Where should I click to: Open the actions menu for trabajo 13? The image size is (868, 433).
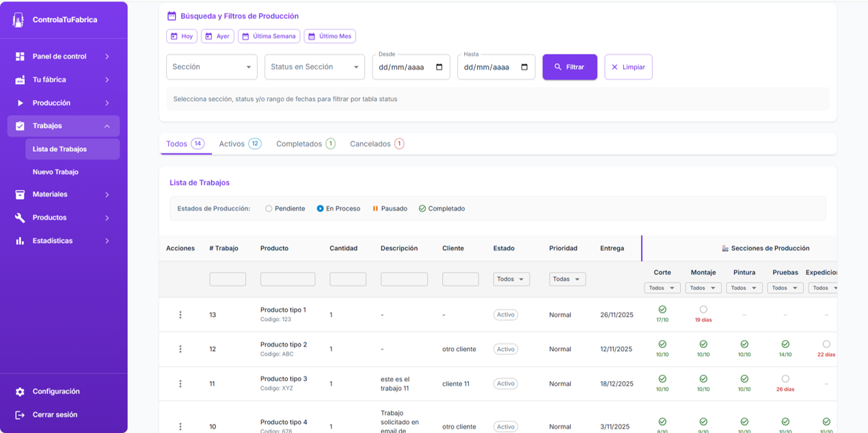click(180, 314)
